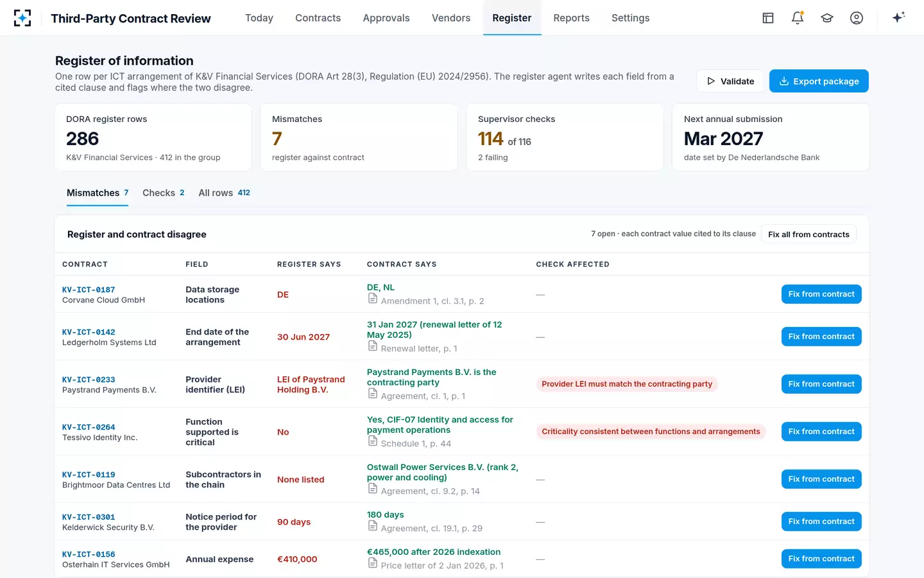Screen dimensions: 924x578
Task: Open Settings in the top navigation
Action: 631,18
